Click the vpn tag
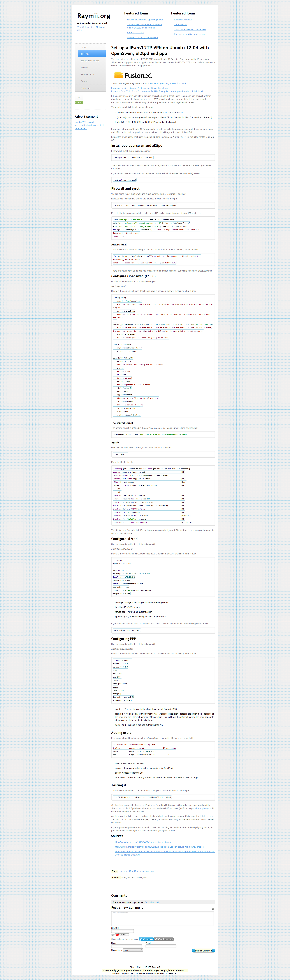The width and height of the screenshot is (290, 980). (121, 871)
